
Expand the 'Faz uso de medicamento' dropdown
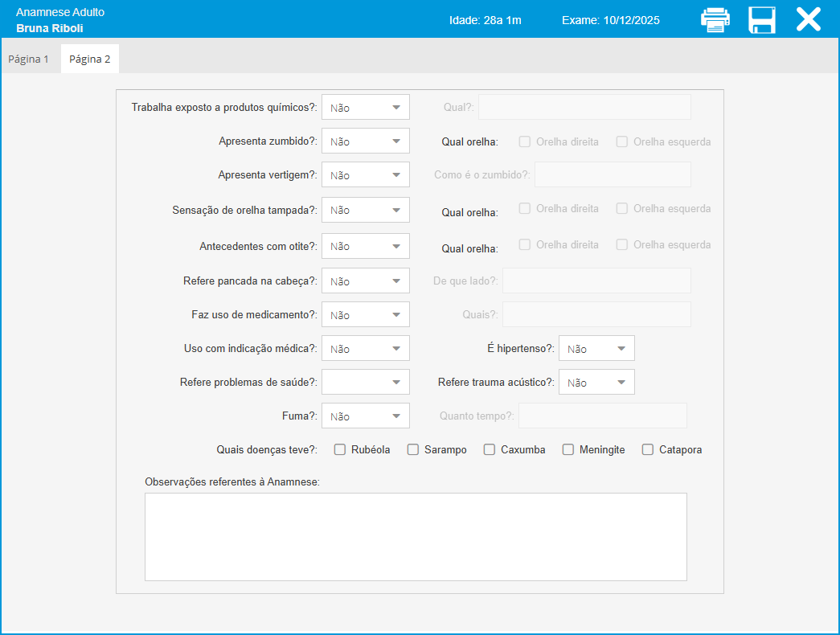tap(366, 315)
